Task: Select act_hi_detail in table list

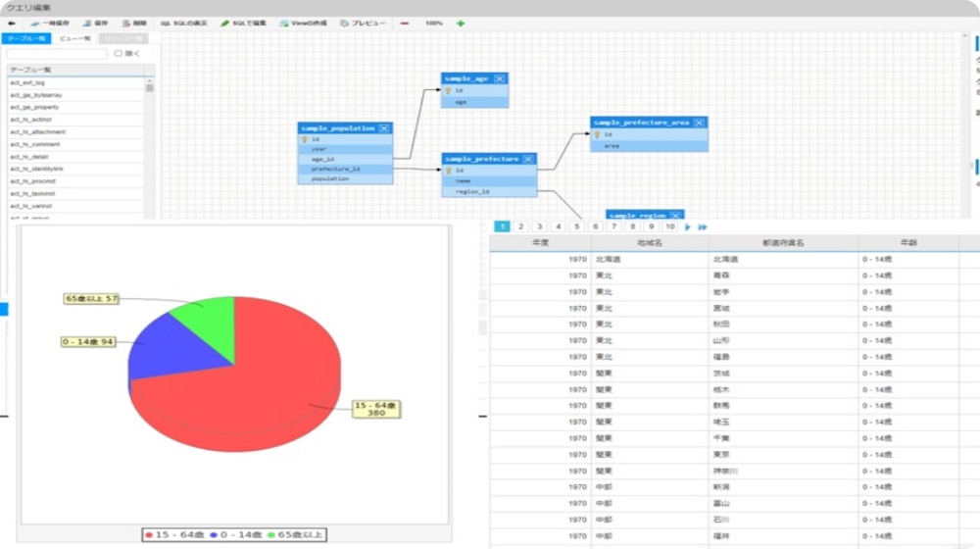Action: (x=75, y=157)
